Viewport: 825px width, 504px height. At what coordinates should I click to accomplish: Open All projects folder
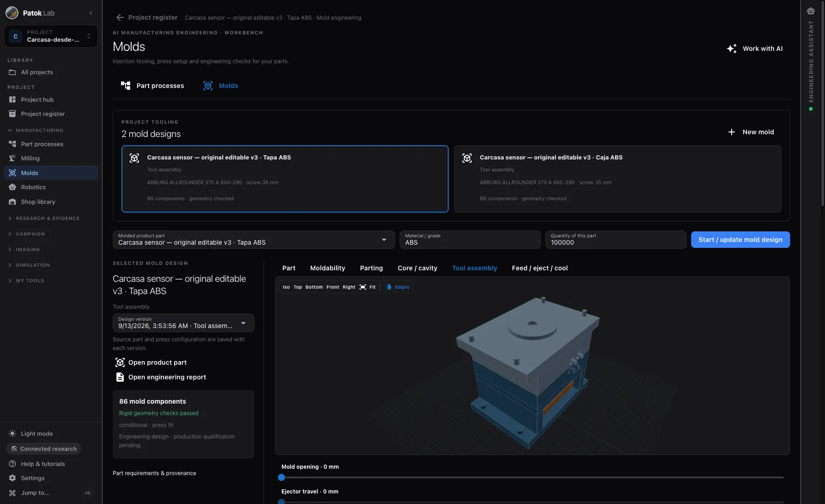[51, 72]
